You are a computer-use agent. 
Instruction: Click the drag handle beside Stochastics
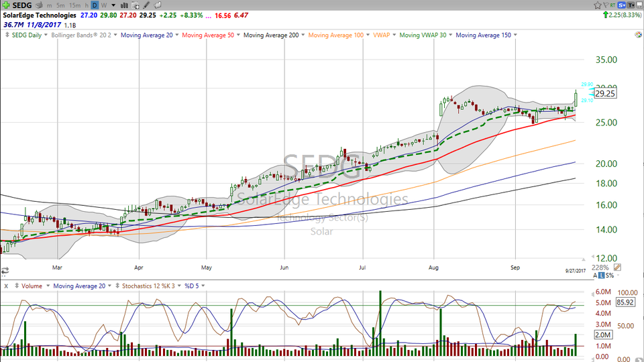pyautogui.click(x=117, y=286)
